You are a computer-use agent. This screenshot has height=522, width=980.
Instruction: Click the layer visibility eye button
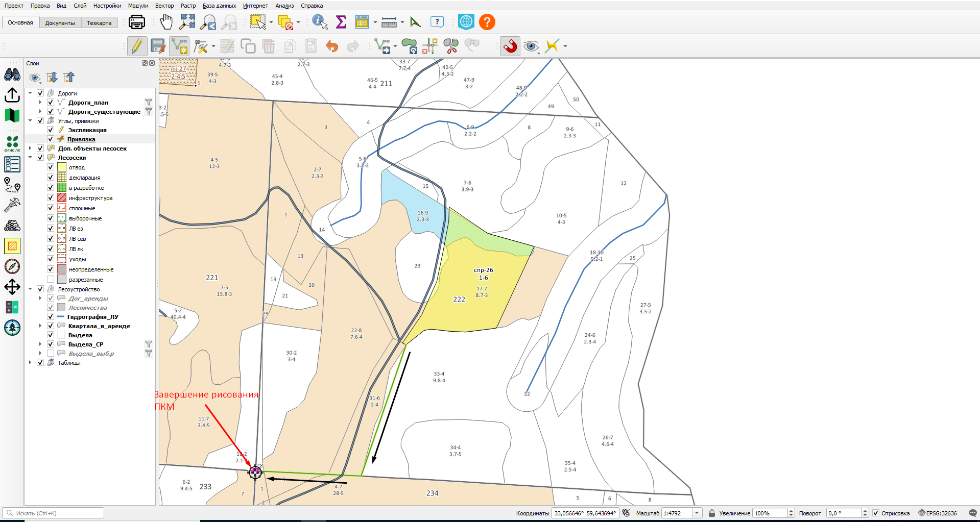coord(34,78)
